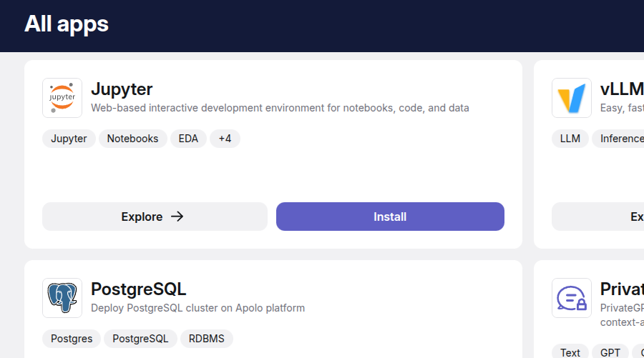644x358 pixels.
Task: Install the Jupyter app
Action: (x=390, y=217)
